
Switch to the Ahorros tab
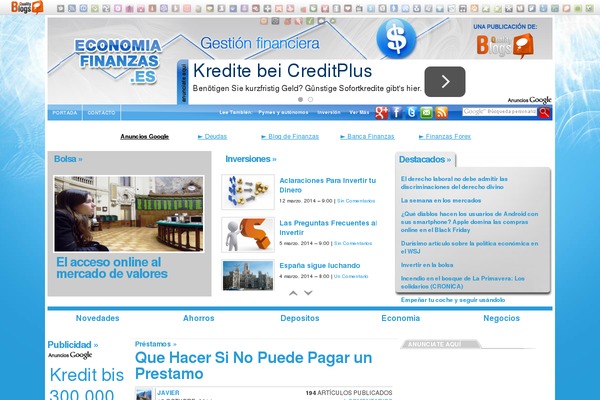click(x=199, y=318)
